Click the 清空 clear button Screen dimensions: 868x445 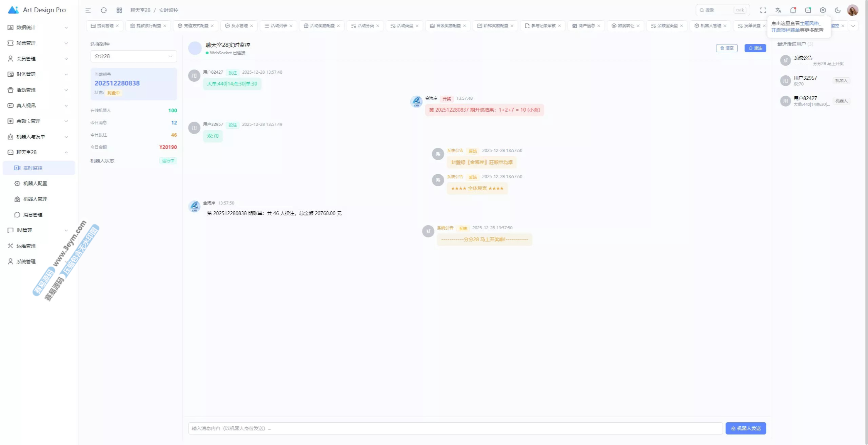(727, 48)
